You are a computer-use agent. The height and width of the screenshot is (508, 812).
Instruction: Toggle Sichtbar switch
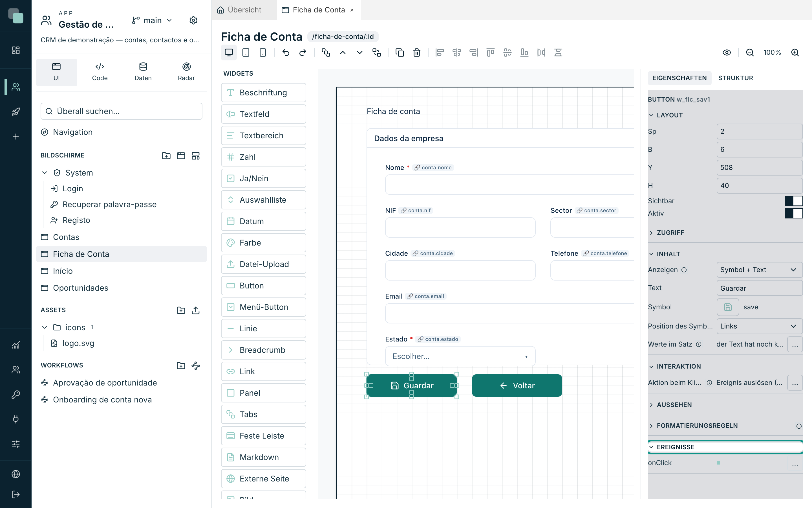pyautogui.click(x=794, y=201)
